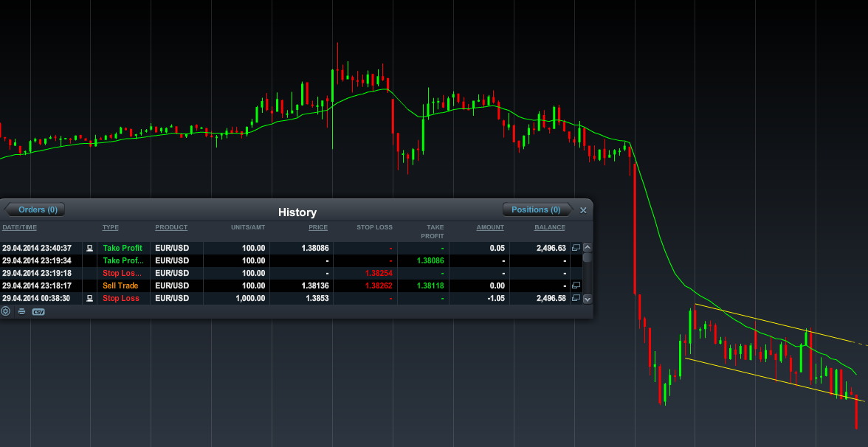Click green take profit value 1.38086
The image size is (868, 447).
(x=430, y=260)
